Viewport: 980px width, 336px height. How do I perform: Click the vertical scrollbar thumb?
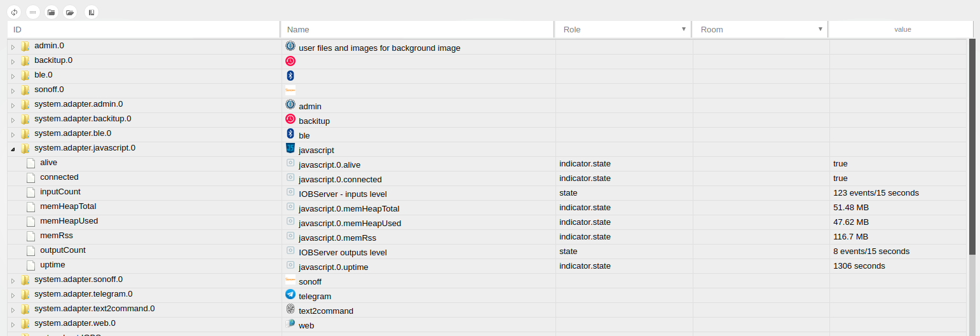pyautogui.click(x=972, y=147)
